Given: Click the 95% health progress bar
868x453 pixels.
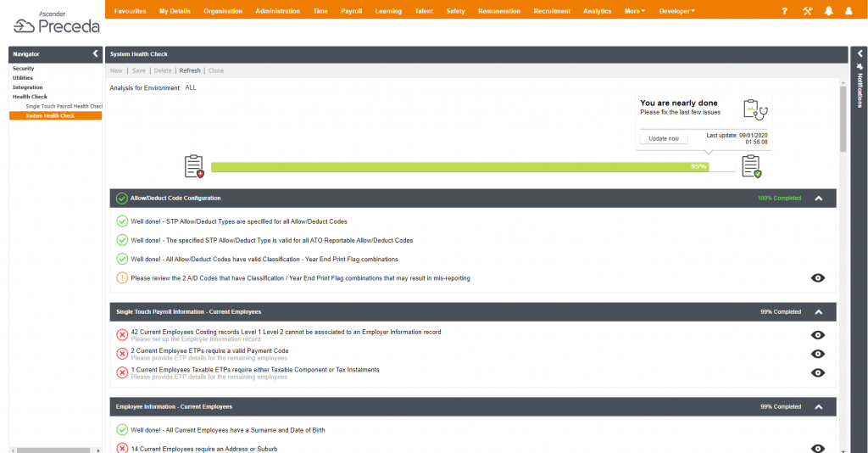Looking at the screenshot, I should [473, 166].
